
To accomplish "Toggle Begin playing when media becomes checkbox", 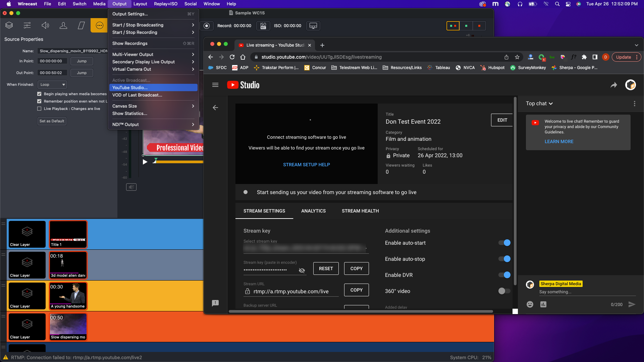I will (x=39, y=94).
